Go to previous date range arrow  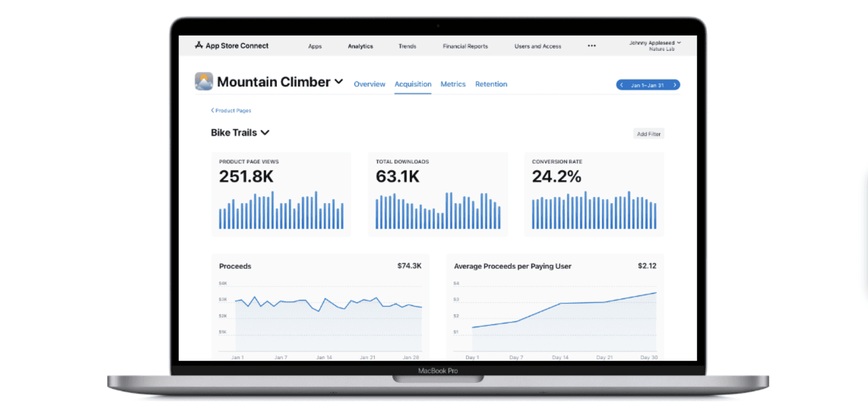point(622,85)
